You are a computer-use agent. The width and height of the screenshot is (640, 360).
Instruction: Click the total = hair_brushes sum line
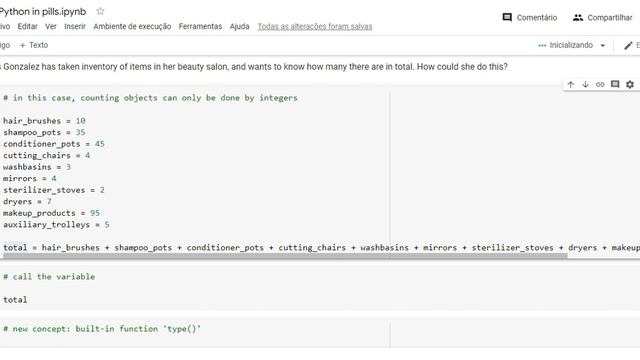(321, 248)
